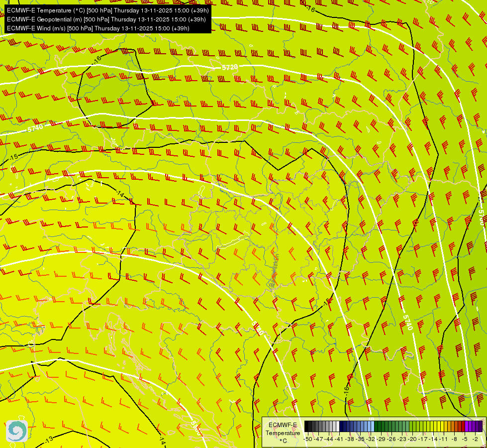
Task: Click the -29 tick value in the legend
Action: tap(382, 440)
